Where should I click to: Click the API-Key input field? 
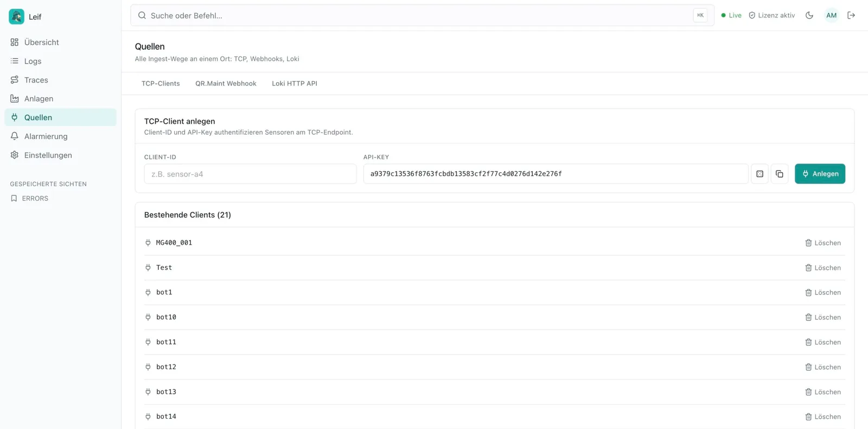pos(556,174)
